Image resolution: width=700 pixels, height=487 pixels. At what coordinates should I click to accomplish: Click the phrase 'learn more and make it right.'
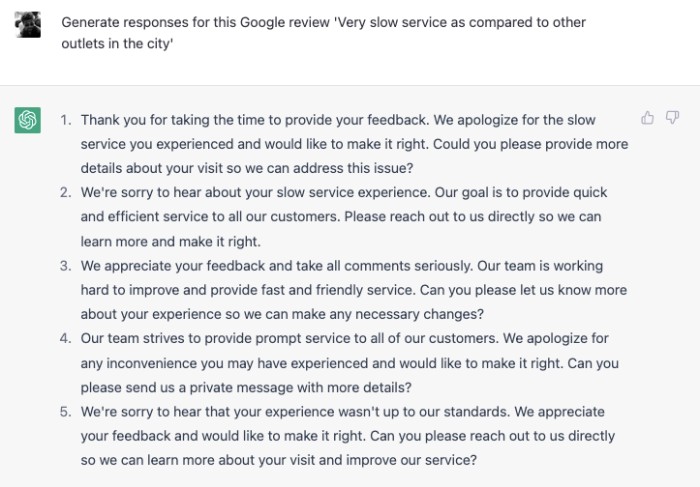click(171, 241)
